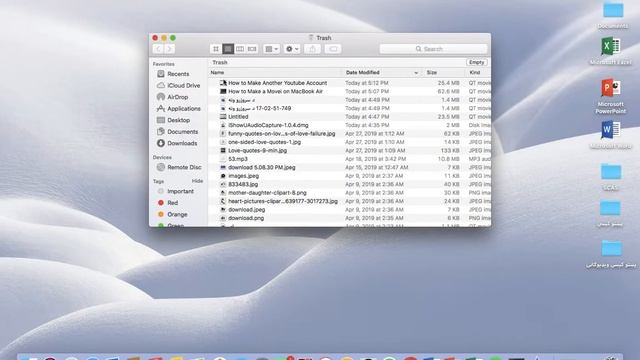640x360 pixels.
Task: Go back in Finder history
Action: click(158, 49)
